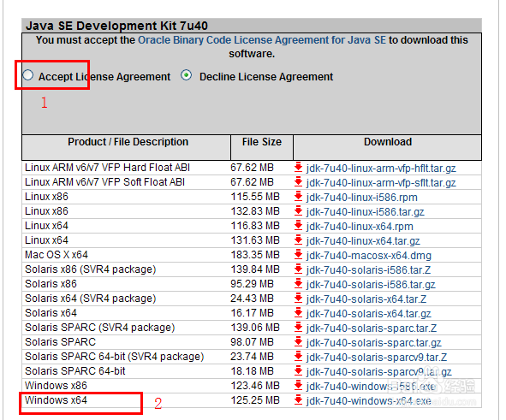Click download arrow icon for jdk-7u40-linux-x64.rpm
506x420 pixels.
coord(299,226)
